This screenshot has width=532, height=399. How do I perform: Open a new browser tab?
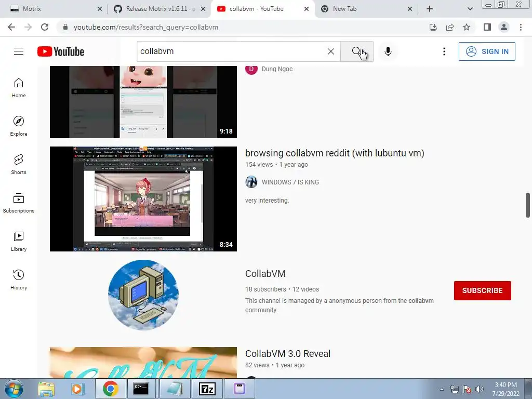pos(430,9)
